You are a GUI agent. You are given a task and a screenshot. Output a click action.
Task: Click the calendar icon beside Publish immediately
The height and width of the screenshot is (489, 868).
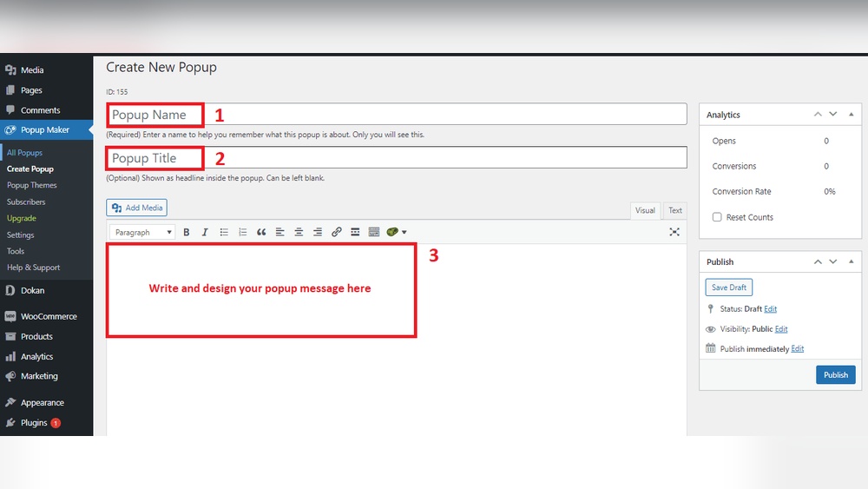click(x=711, y=348)
